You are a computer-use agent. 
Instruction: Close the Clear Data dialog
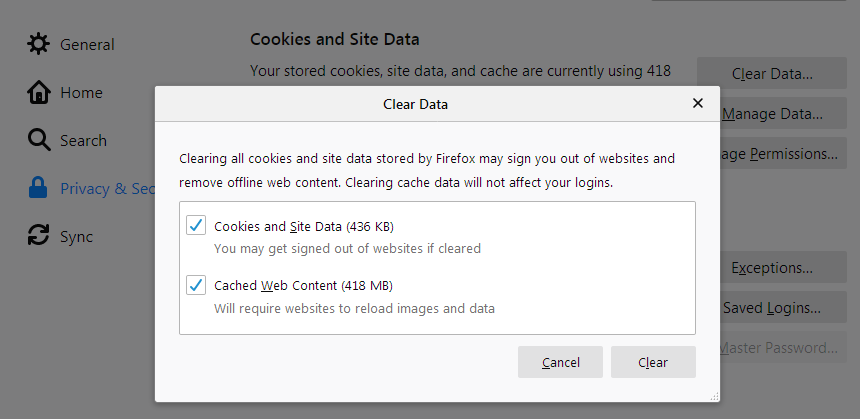(697, 103)
